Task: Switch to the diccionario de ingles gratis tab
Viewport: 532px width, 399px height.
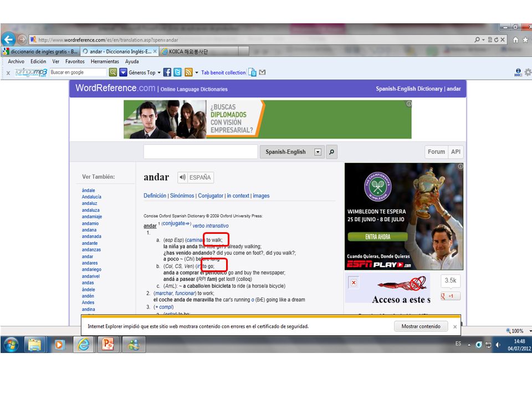Action: [x=40, y=52]
